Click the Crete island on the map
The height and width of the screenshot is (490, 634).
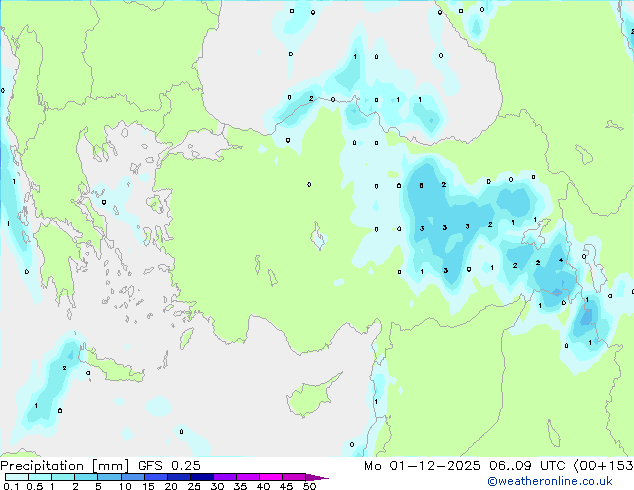[115, 367]
